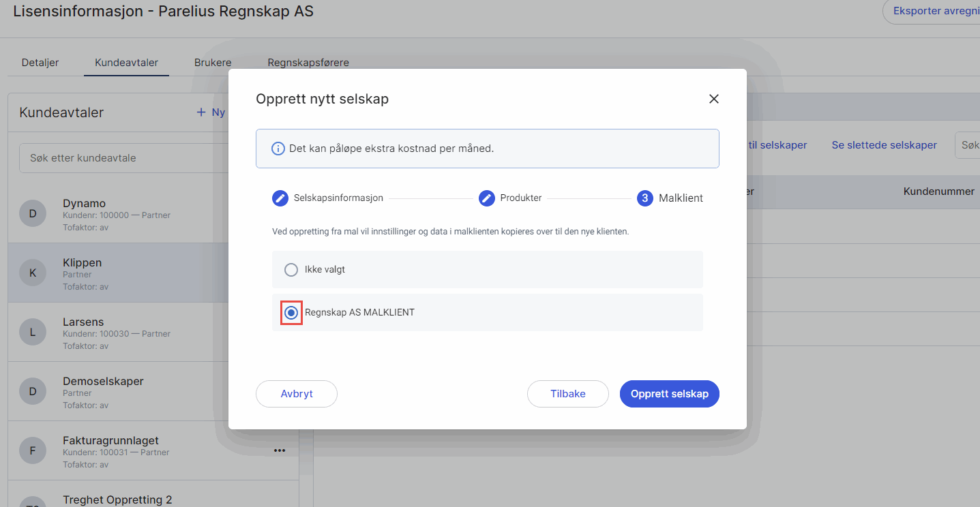Select Regnskap AS MALKLIENT radio button

pyautogui.click(x=291, y=313)
